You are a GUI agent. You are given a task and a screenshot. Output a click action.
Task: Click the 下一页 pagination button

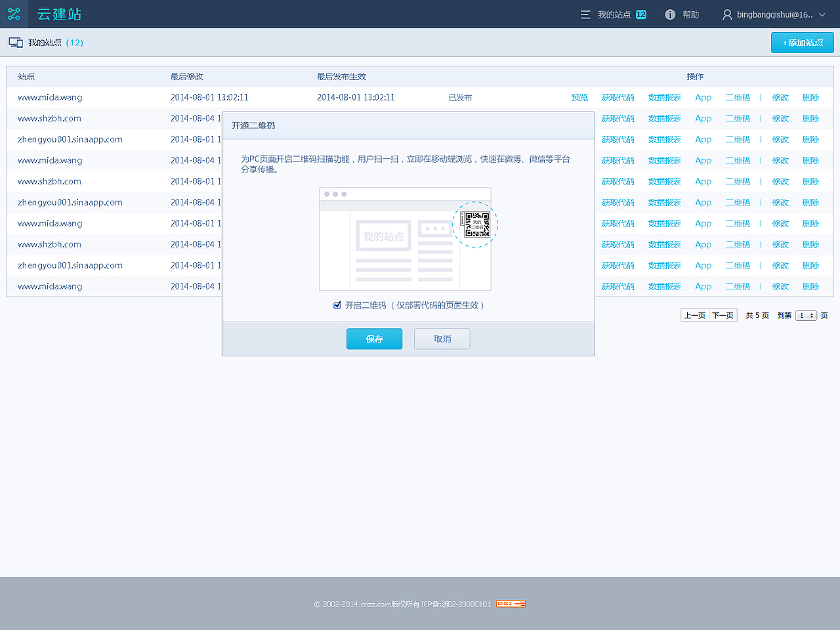coord(723,316)
